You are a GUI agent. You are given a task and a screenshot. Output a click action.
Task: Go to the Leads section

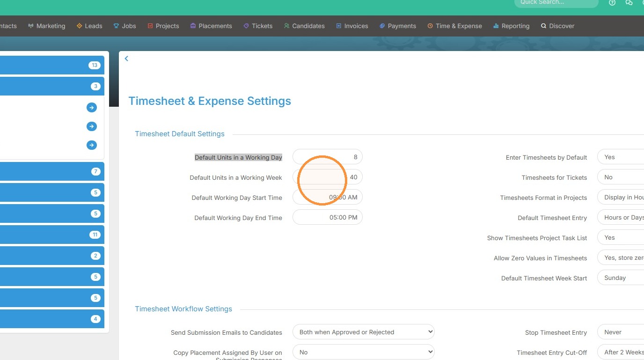(x=89, y=26)
